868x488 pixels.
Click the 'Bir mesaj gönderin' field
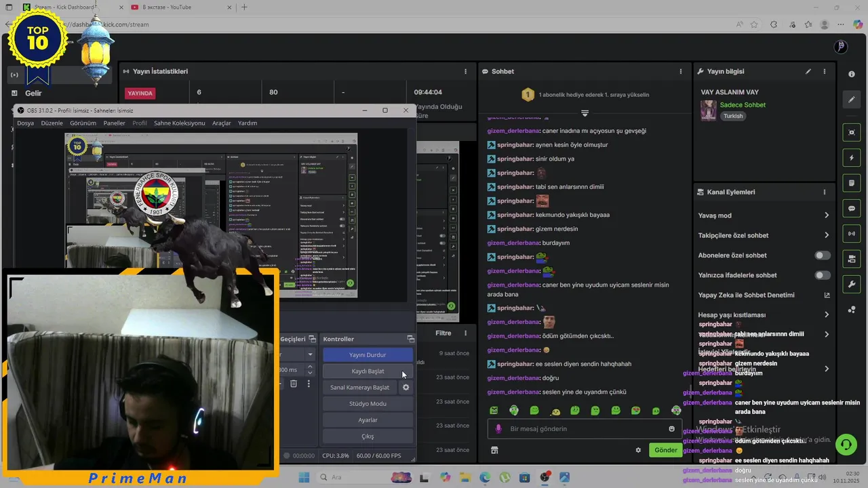(x=585, y=428)
